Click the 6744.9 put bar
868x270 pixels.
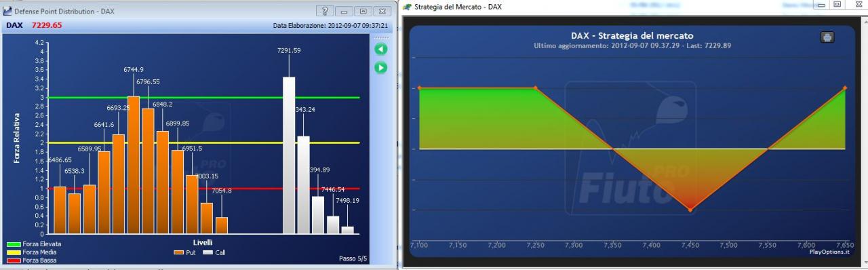[134, 165]
